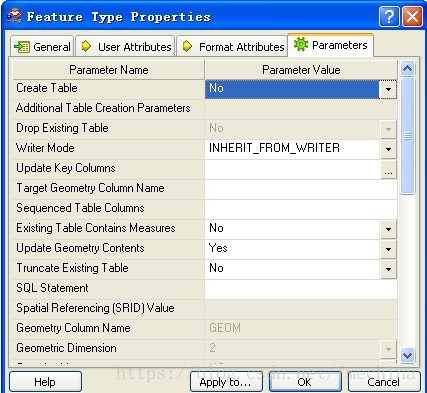427x393 pixels.
Task: Select the Parameters tab
Action: click(331, 45)
